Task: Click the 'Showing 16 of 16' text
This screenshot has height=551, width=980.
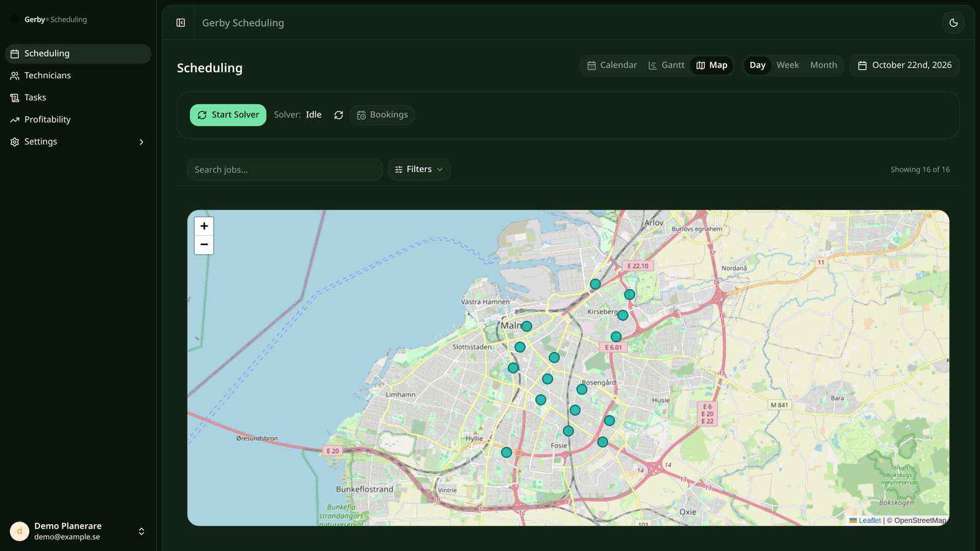Action: coord(920,170)
